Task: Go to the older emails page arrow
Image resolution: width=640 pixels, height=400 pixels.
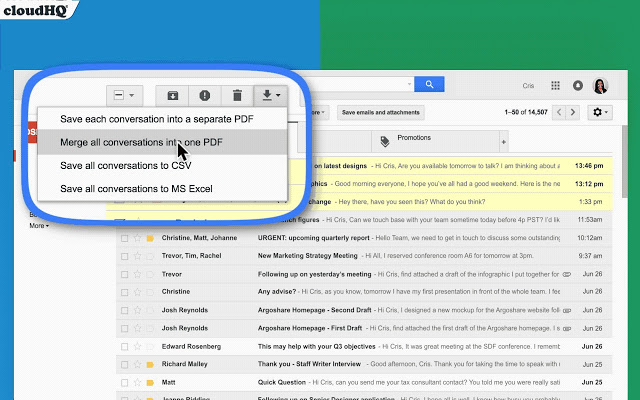Action: click(x=573, y=112)
